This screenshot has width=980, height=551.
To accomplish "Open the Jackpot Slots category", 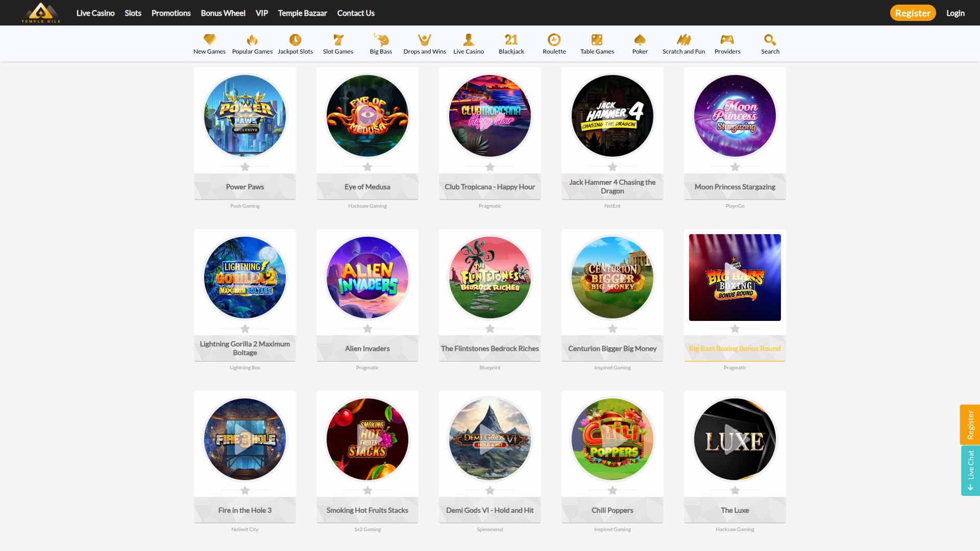I will (x=295, y=39).
